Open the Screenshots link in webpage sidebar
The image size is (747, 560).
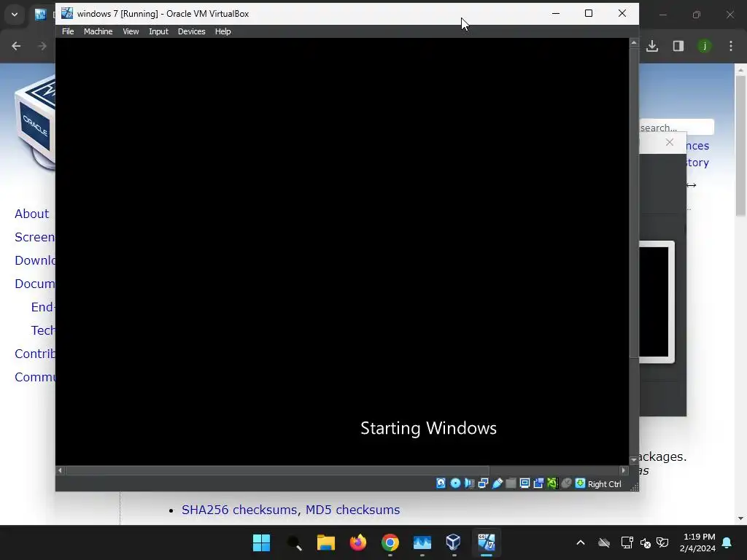(35, 237)
